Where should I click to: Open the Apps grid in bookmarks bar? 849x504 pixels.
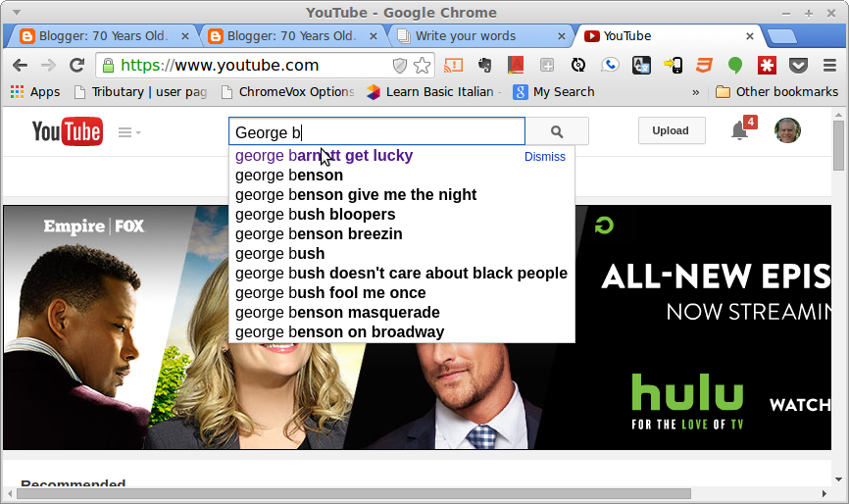pyautogui.click(x=35, y=92)
